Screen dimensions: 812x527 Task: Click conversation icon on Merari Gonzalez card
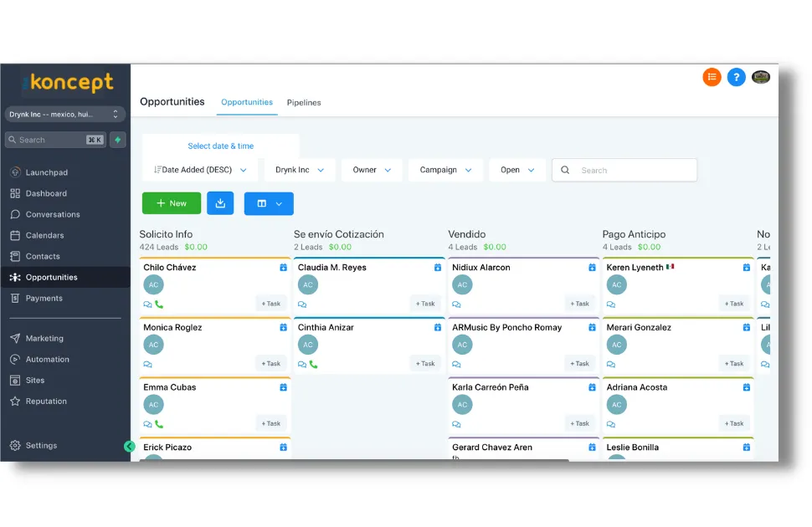click(x=610, y=365)
